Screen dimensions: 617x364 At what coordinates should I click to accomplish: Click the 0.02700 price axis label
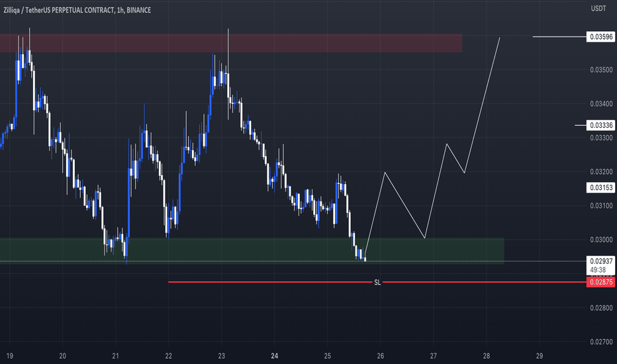click(601, 341)
